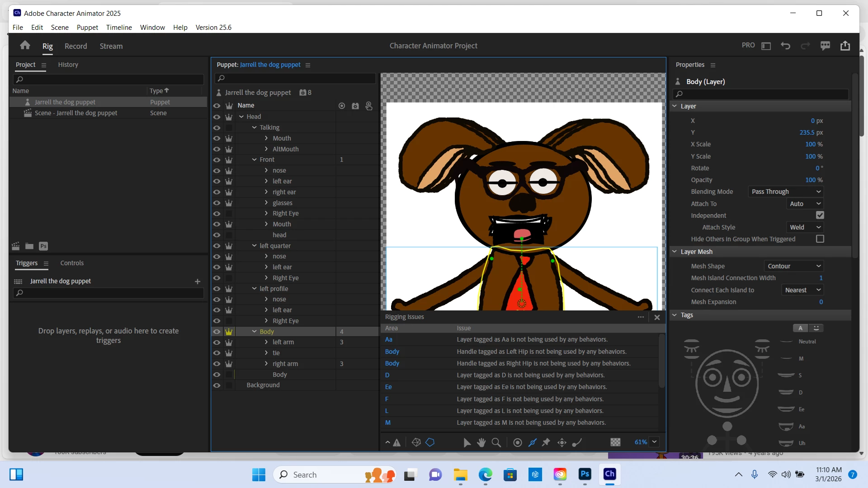Viewport: 868px width, 488px height.
Task: Select the Zoom magnifier tool
Action: coord(496,442)
